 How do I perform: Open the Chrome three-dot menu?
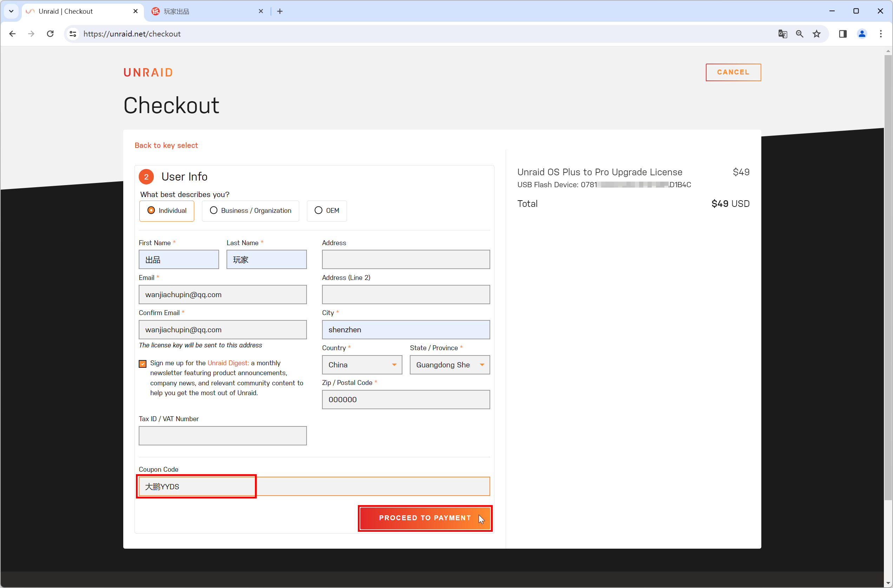tap(881, 34)
